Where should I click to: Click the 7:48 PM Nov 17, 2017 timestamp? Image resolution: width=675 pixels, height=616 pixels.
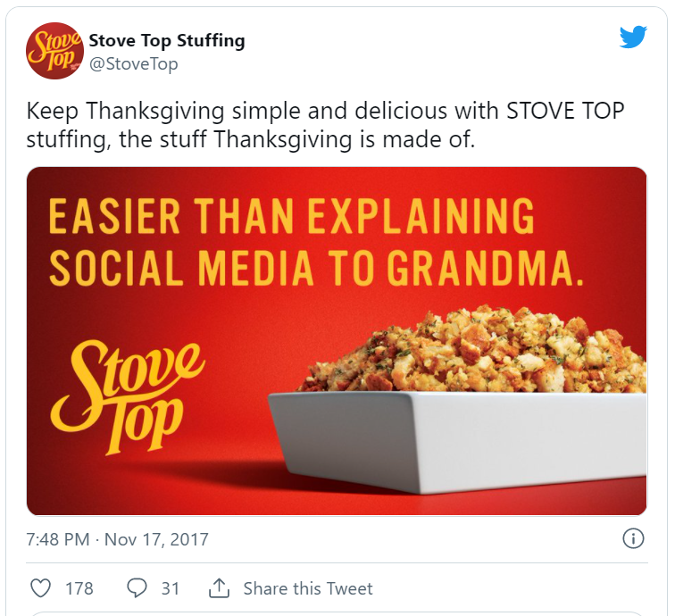coord(117,539)
